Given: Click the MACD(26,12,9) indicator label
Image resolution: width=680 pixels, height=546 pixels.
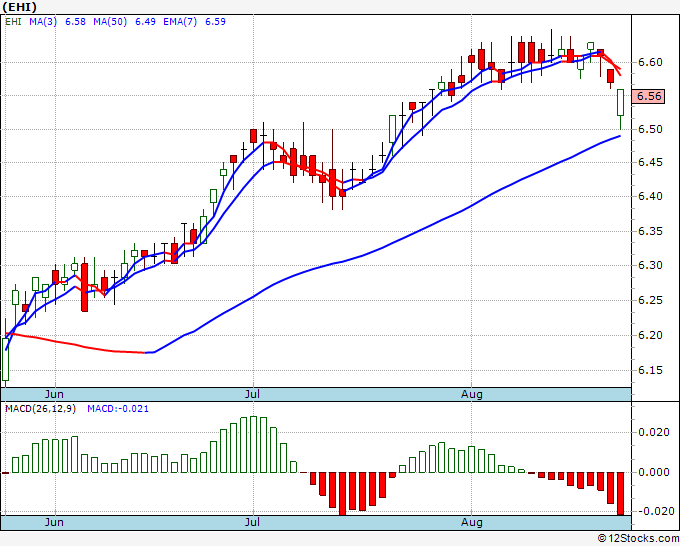Looking at the screenshot, I should [40, 409].
